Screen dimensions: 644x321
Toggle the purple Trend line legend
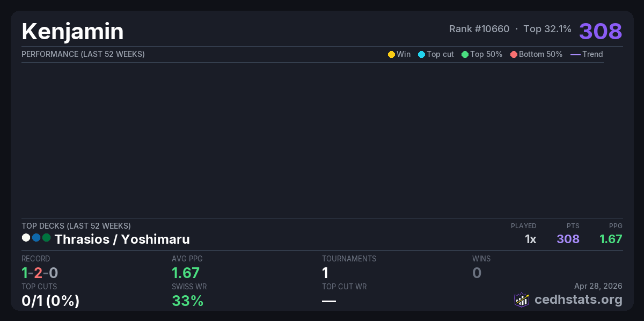575,54
